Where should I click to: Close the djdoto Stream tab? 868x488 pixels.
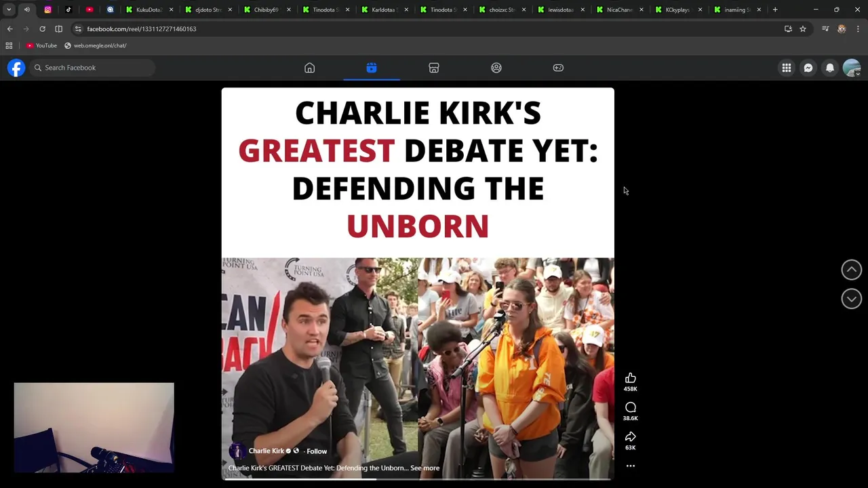pyautogui.click(x=230, y=9)
